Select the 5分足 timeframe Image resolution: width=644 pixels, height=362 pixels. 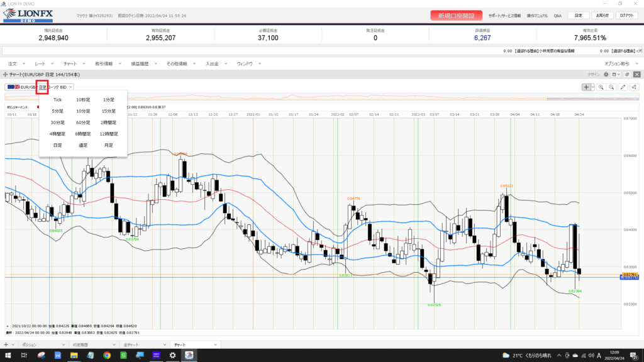(x=57, y=111)
